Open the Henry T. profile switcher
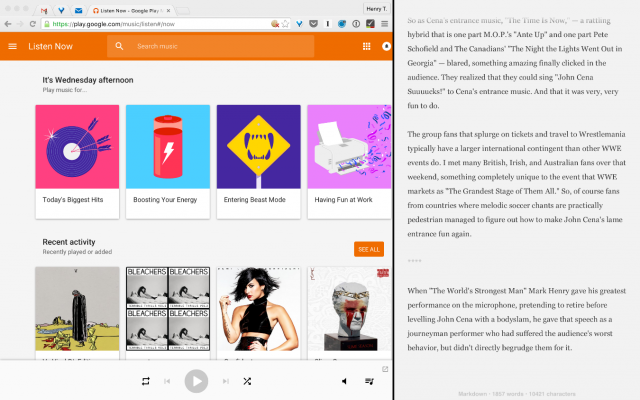The width and height of the screenshot is (640, 400). point(376,9)
